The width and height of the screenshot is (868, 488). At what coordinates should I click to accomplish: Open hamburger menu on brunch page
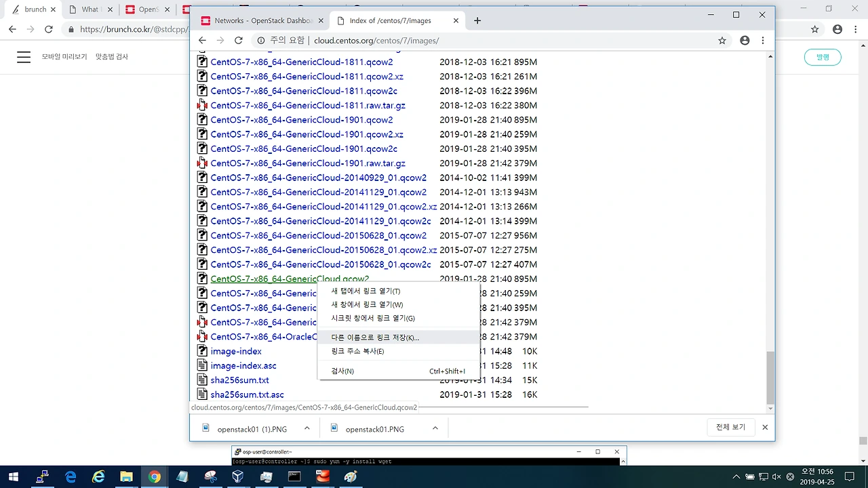24,57
